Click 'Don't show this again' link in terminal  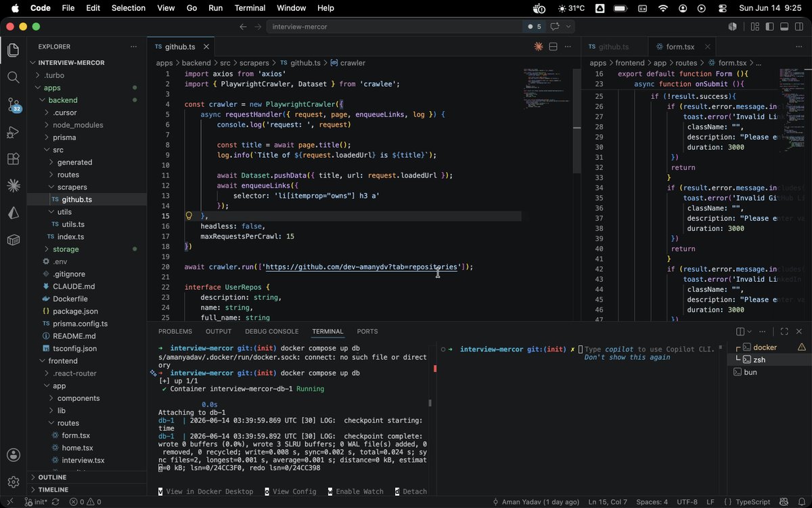coord(627,357)
